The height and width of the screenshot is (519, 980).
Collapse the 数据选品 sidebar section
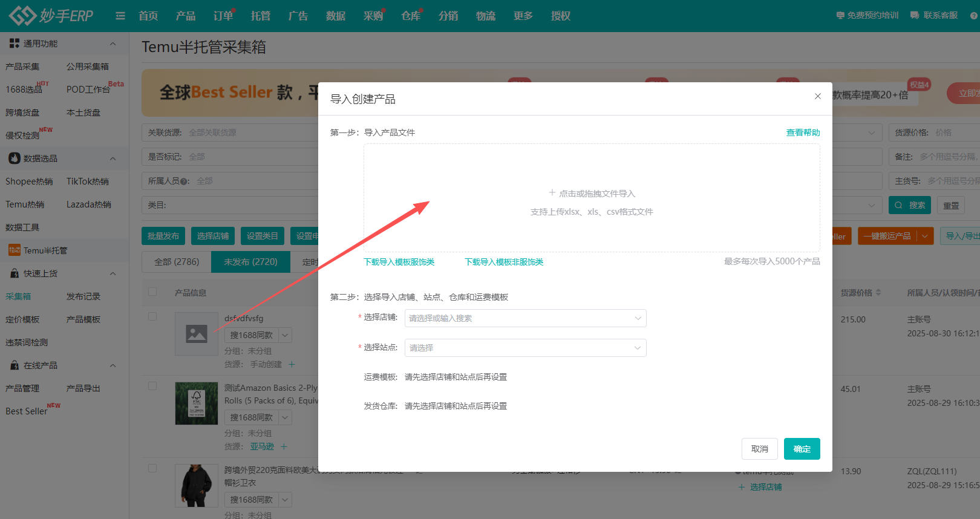coord(113,158)
